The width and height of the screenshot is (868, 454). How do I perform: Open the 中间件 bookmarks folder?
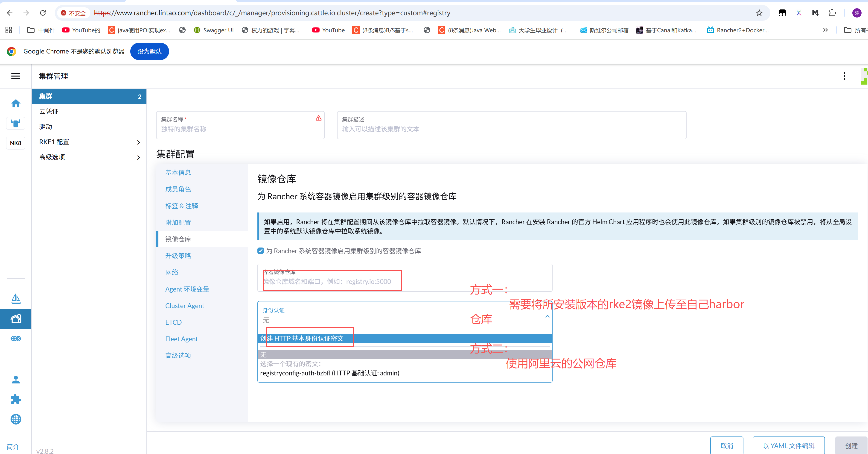pos(41,30)
